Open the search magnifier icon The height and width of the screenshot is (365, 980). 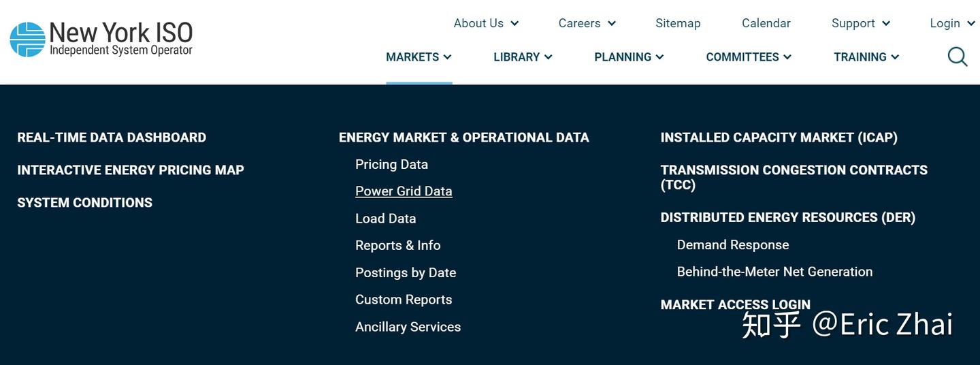coord(957,57)
